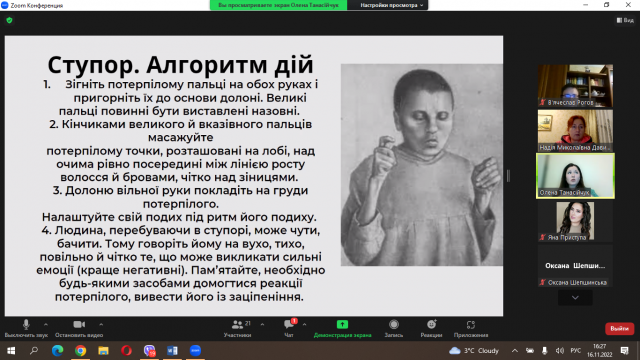Open notification center icon
640x360 pixels.
(x=624, y=351)
